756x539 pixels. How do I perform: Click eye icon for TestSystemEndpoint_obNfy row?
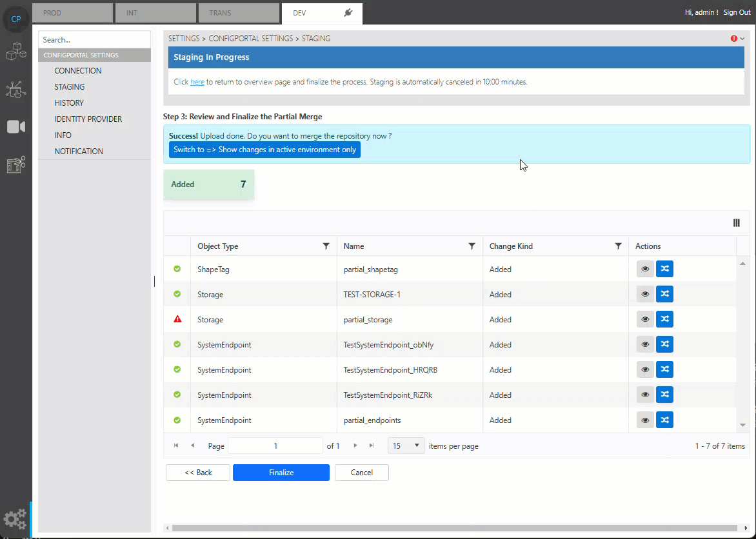645,345
